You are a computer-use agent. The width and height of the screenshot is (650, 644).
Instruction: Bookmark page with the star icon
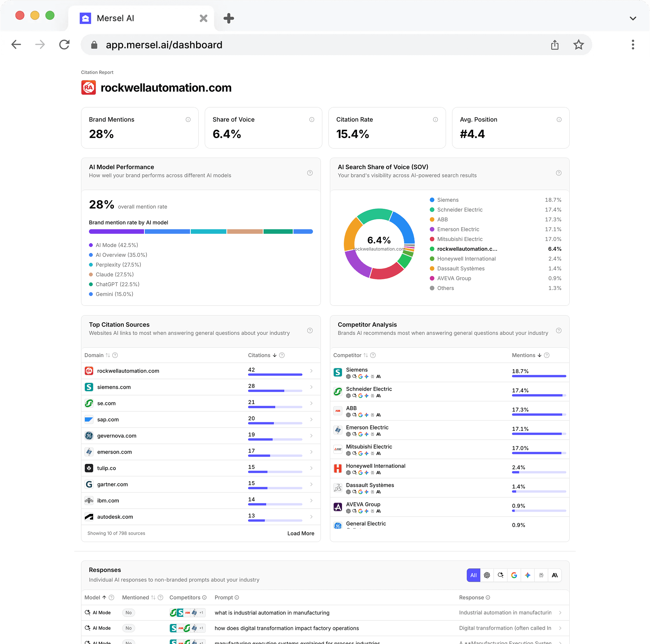click(x=578, y=45)
